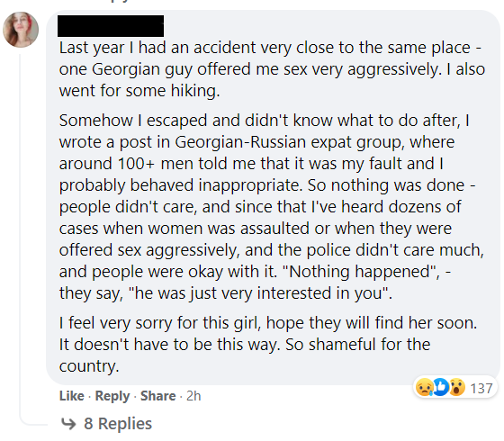Open the commenter's profile picture
The width and height of the screenshot is (504, 441).
(21, 30)
